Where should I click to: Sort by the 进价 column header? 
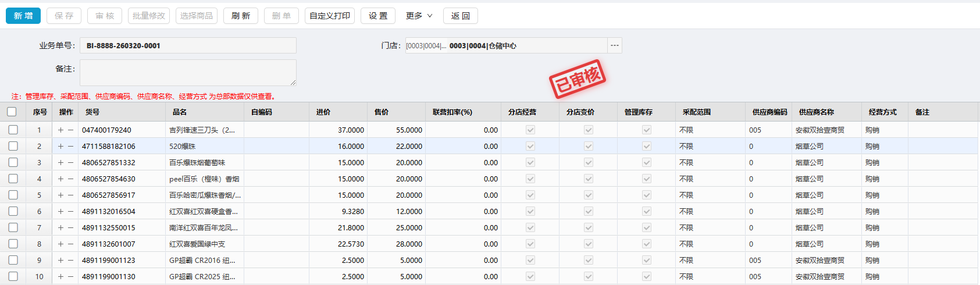pyautogui.click(x=323, y=112)
